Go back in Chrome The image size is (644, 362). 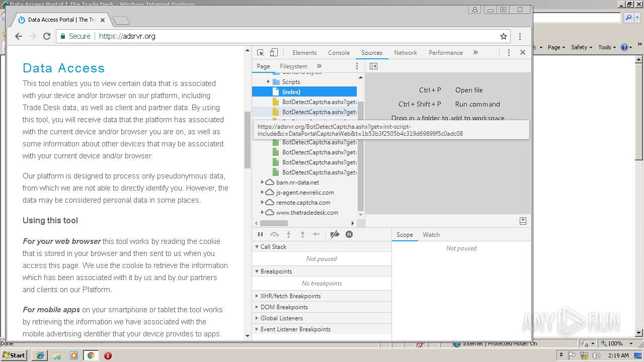pyautogui.click(x=19, y=36)
